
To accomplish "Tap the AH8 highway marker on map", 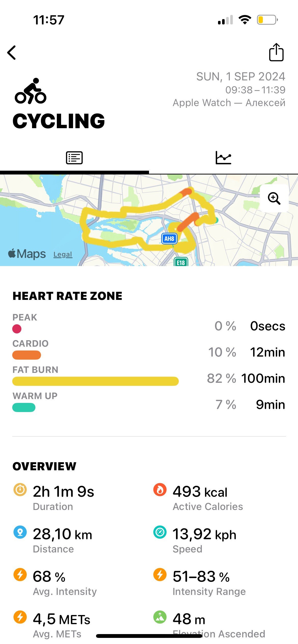I will click(x=169, y=239).
